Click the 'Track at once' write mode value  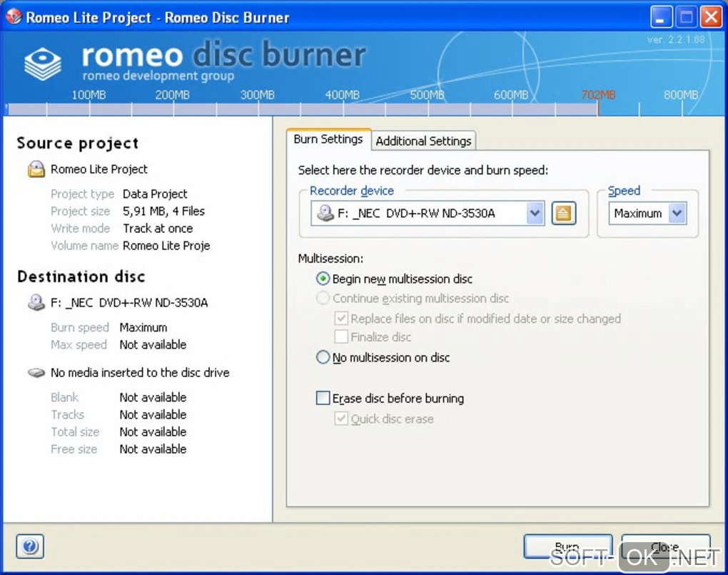(158, 229)
